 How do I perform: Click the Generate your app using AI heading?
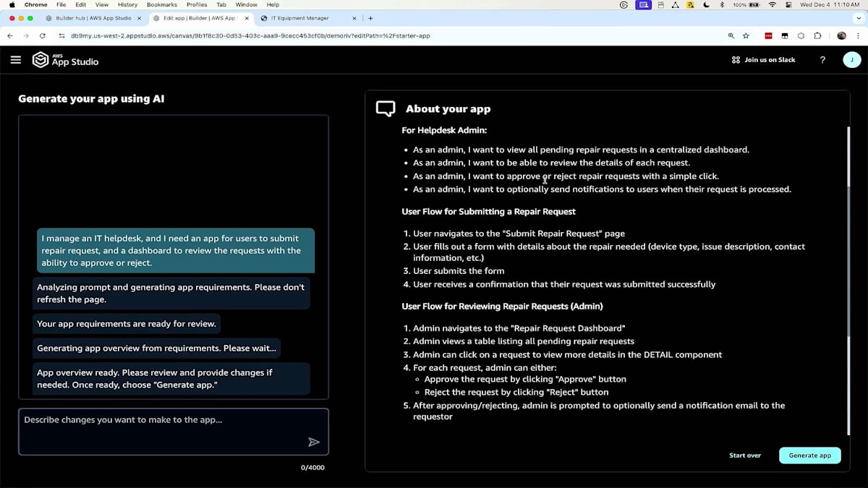click(91, 99)
